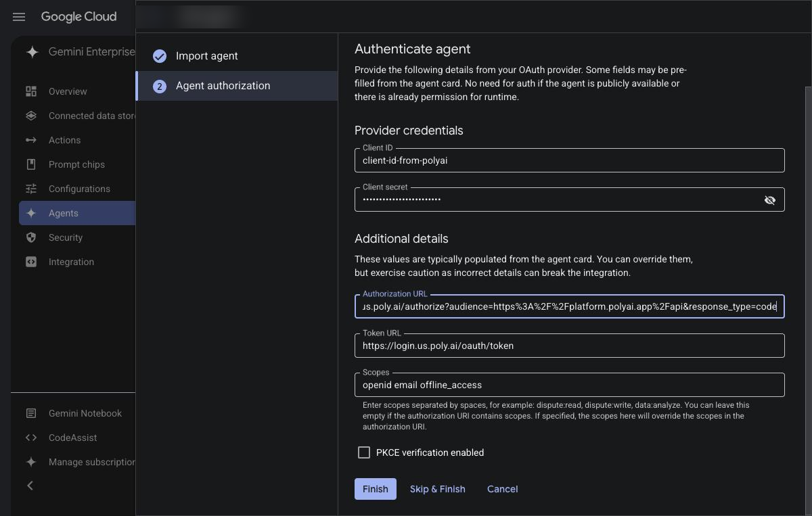This screenshot has width=812, height=516.
Task: Click the Overview dashboard icon
Action: coord(31,91)
